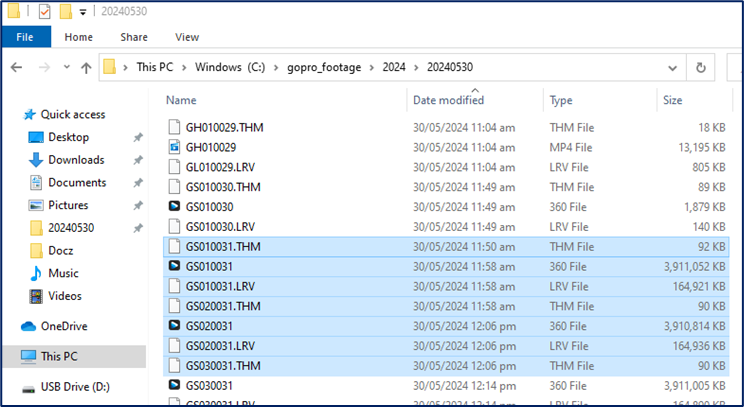
Task: Click the pin icon beside Pictures
Action: click(138, 205)
